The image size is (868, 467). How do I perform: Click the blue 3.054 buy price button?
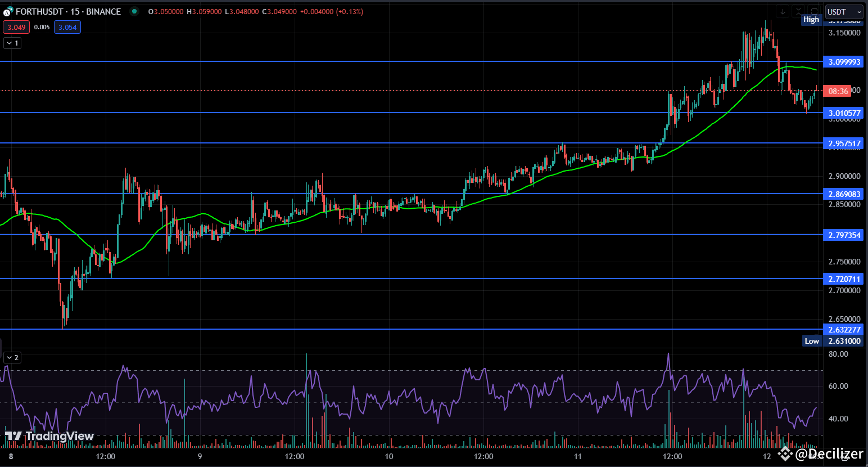(67, 27)
